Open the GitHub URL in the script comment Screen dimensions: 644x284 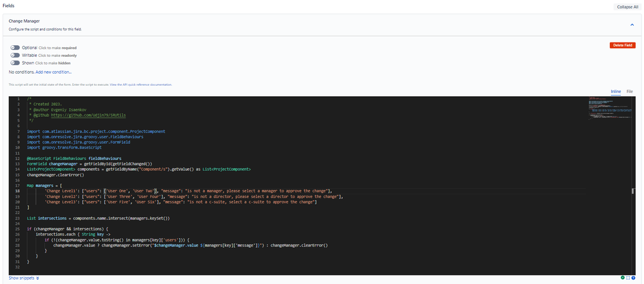coord(88,116)
